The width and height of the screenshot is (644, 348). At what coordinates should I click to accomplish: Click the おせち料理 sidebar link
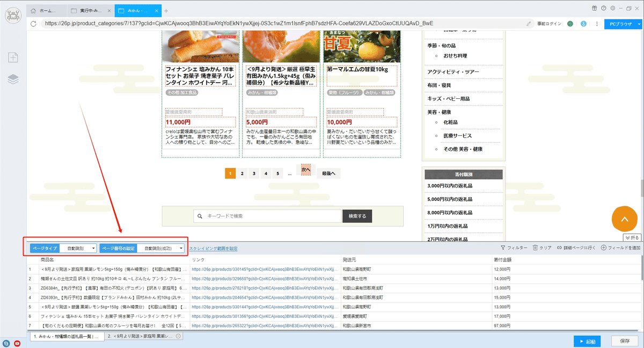pos(455,56)
